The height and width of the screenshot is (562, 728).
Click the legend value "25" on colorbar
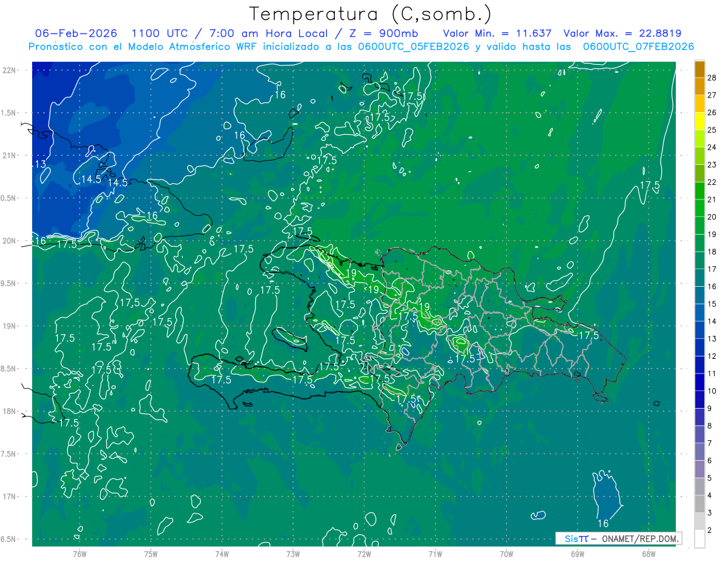[712, 130]
